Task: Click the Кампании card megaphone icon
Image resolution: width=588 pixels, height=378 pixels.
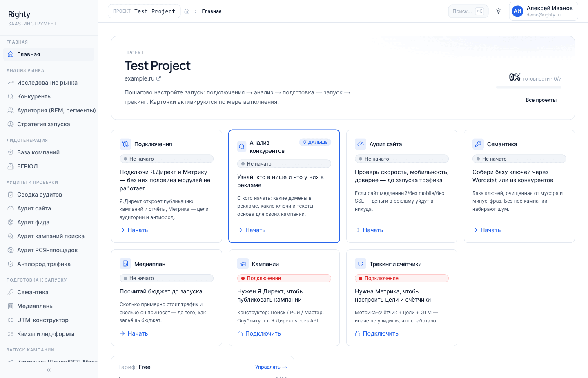Action: [243, 264]
